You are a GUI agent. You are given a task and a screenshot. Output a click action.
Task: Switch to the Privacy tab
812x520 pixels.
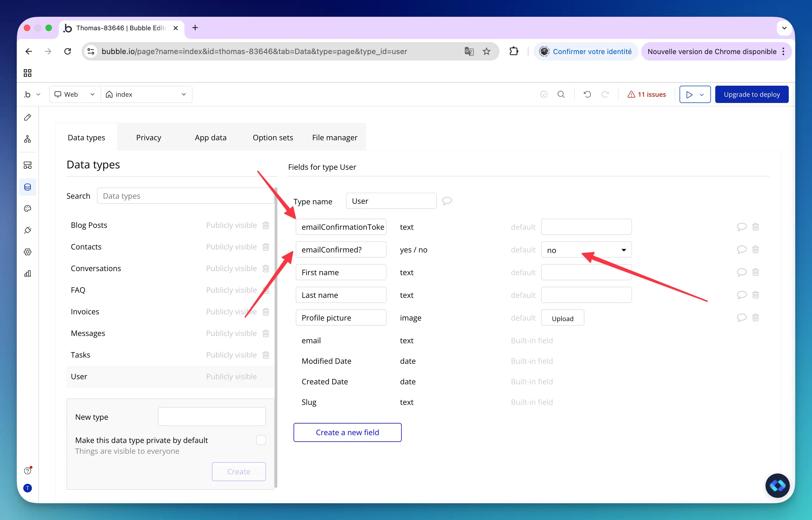[x=149, y=137]
